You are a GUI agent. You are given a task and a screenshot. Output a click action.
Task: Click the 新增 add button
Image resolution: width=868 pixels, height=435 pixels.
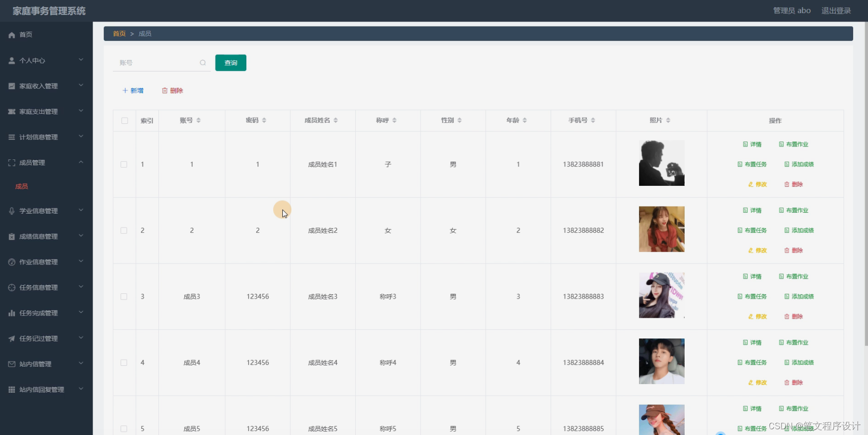133,91
